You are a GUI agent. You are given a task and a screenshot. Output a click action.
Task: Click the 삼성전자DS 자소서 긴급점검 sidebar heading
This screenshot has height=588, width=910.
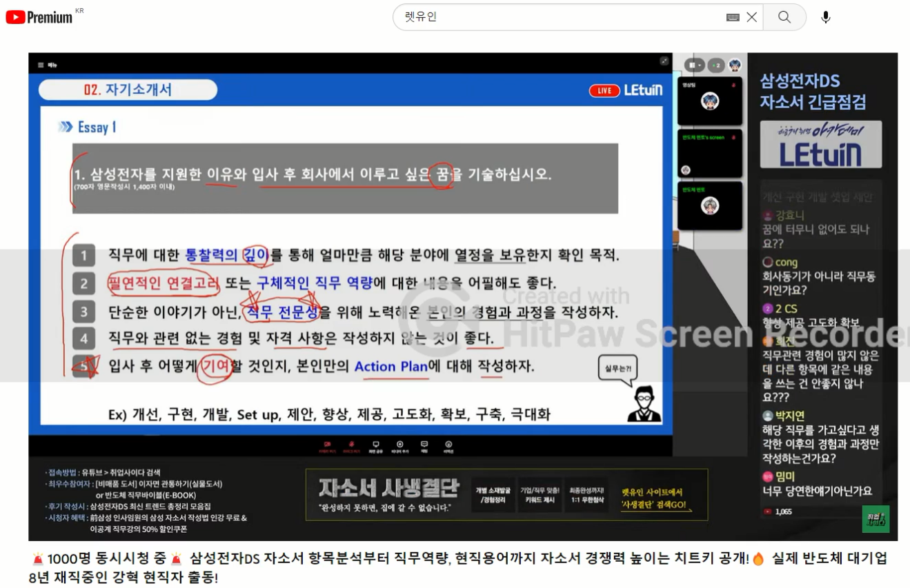coord(812,92)
